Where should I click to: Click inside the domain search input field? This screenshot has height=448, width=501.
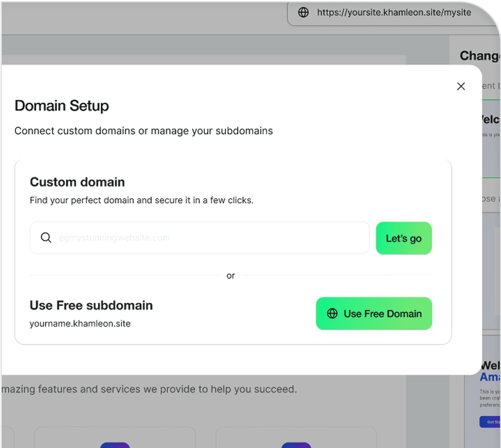199,237
